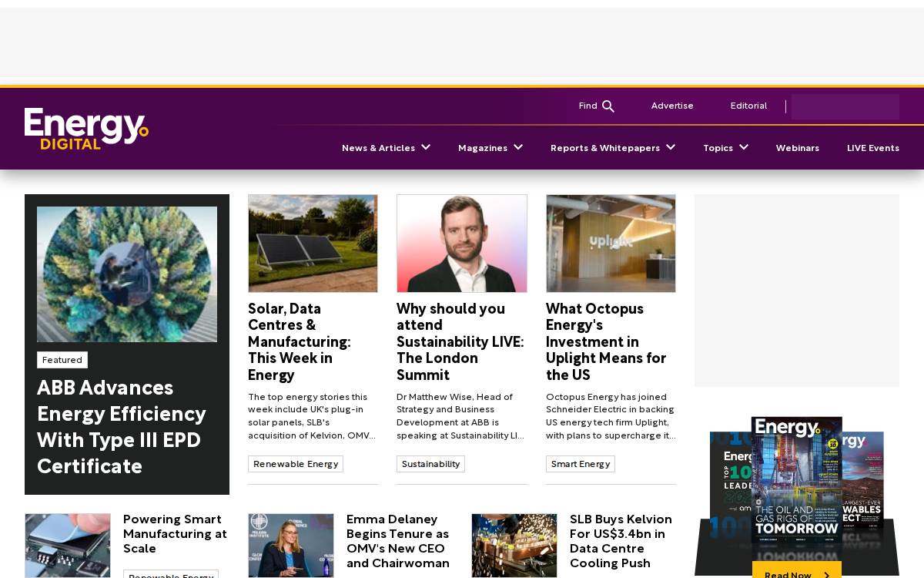This screenshot has width=924, height=578.
Task: Open the forest aerial featured image
Action: (x=127, y=274)
